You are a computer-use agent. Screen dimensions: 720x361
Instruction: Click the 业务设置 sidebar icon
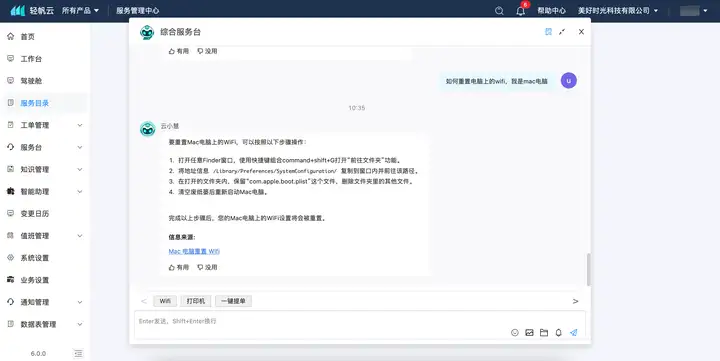coord(11,280)
